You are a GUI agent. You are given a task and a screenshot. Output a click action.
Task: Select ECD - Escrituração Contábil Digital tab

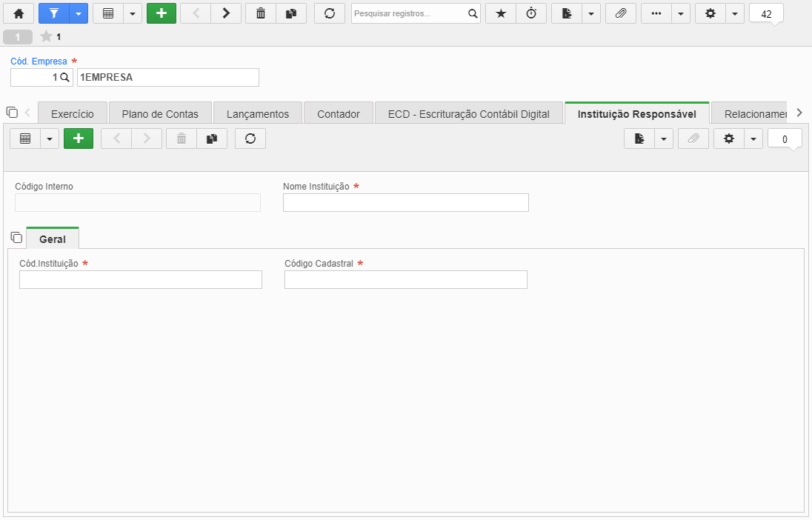tap(469, 113)
